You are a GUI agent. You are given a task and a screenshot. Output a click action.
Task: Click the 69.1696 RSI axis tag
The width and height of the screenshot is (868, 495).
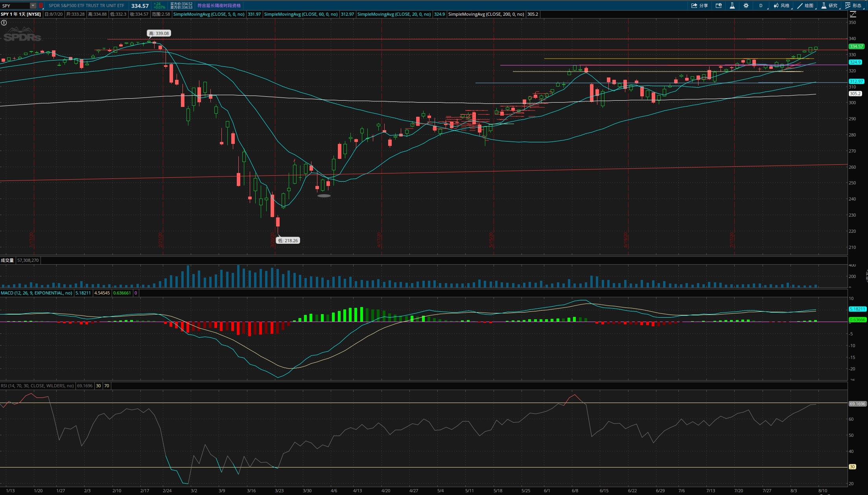tap(857, 404)
